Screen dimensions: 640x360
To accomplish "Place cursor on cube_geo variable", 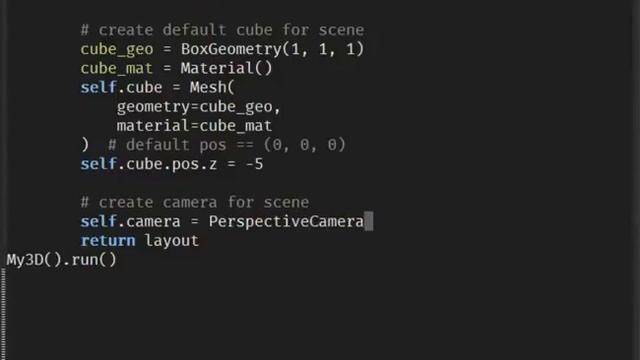I will (117, 50).
